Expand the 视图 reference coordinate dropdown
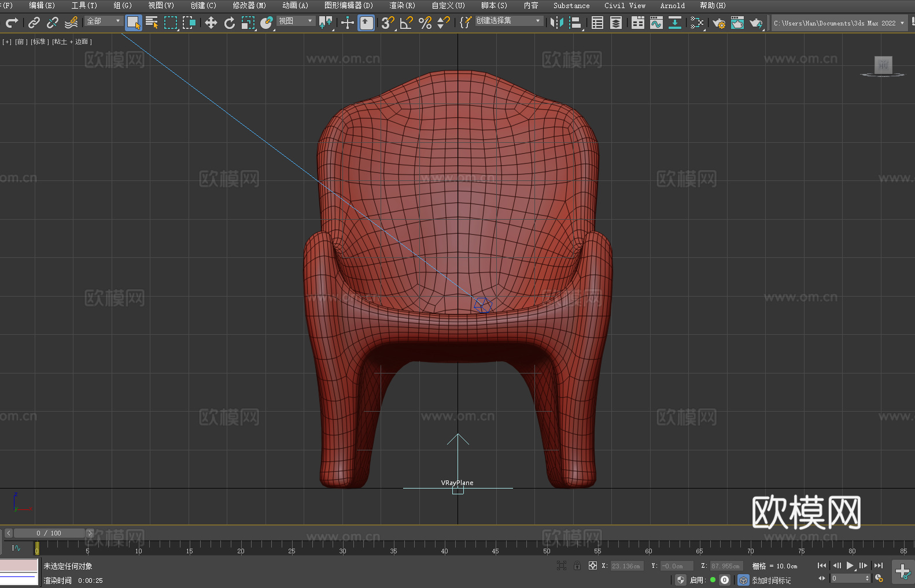The image size is (915, 588). coord(296,21)
